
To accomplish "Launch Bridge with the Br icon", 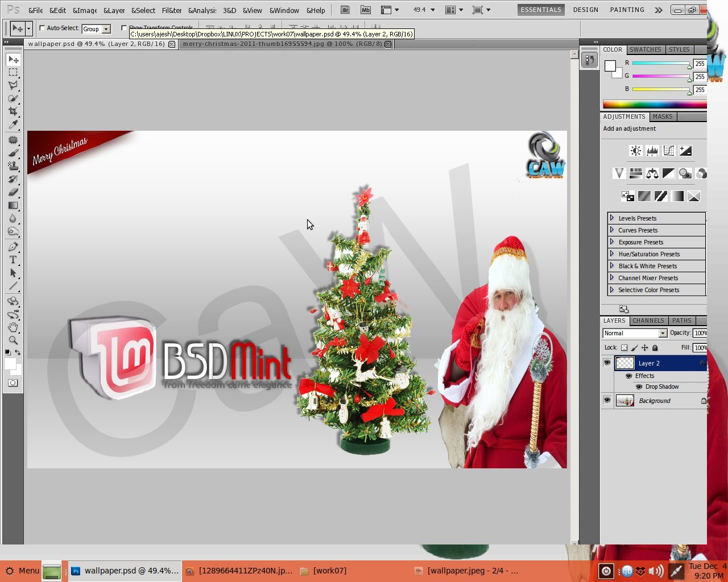I will (x=345, y=10).
